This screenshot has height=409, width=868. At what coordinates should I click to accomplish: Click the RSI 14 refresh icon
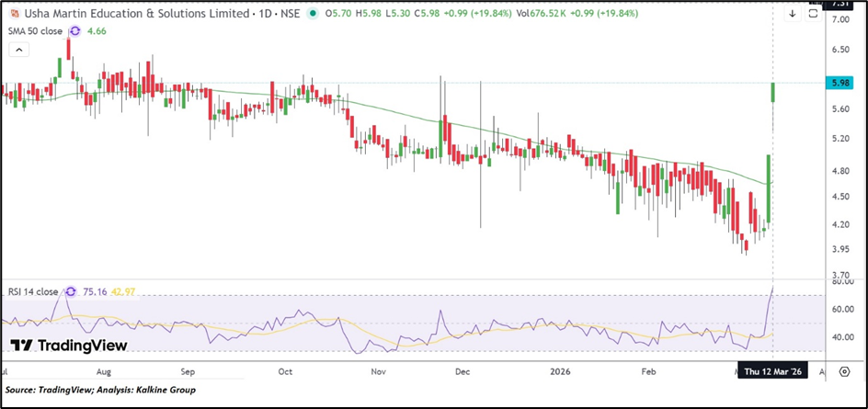click(x=69, y=291)
